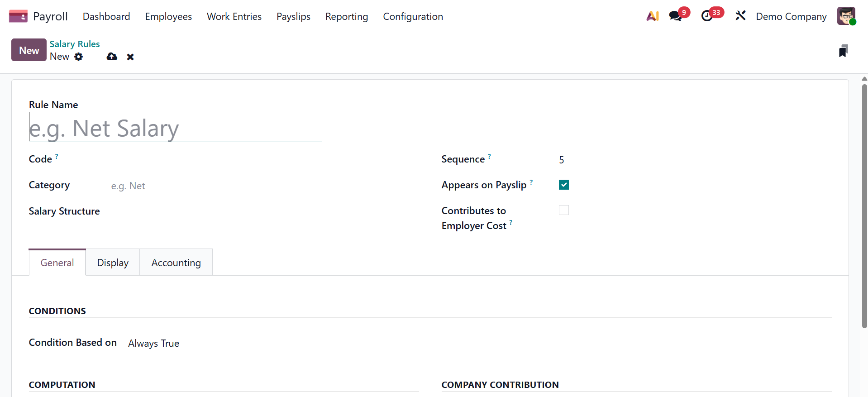Open the activities clock icon
This screenshot has width=868, height=397.
point(707,16)
